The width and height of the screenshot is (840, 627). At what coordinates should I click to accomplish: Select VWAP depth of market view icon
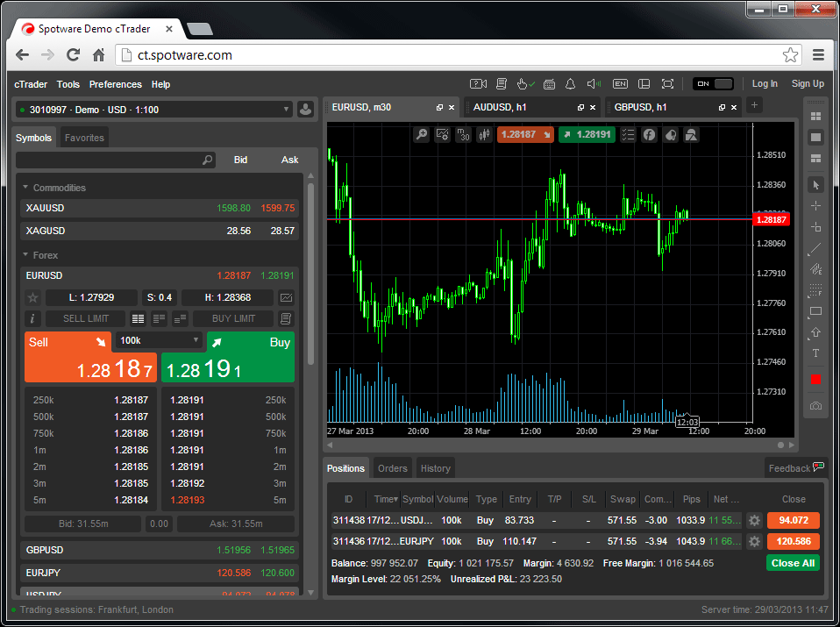pyautogui.click(x=180, y=319)
